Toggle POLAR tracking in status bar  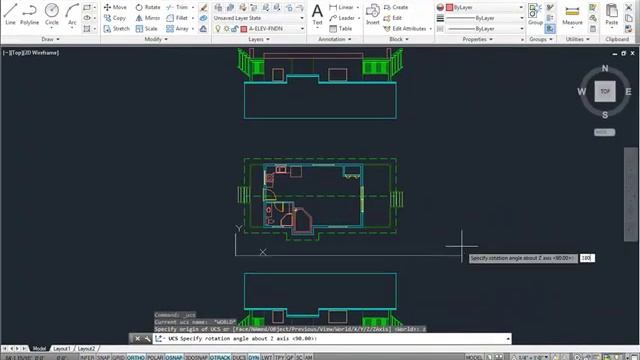pyautogui.click(x=155, y=357)
